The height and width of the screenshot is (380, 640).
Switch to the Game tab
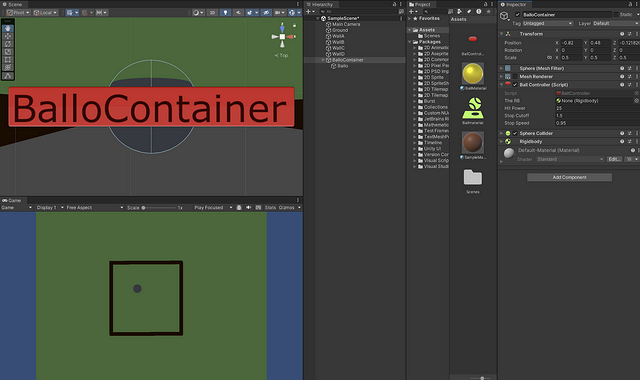pos(11,200)
